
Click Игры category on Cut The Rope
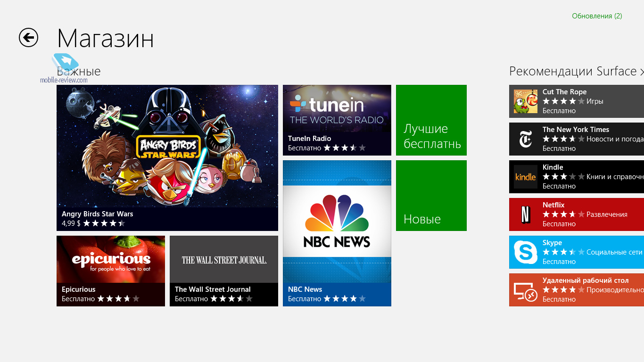595,101
